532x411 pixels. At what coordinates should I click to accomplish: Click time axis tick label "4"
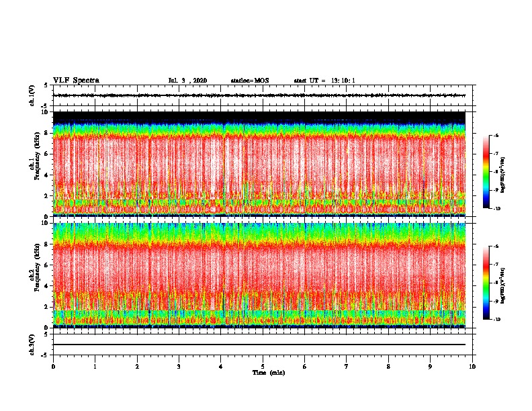(221, 367)
